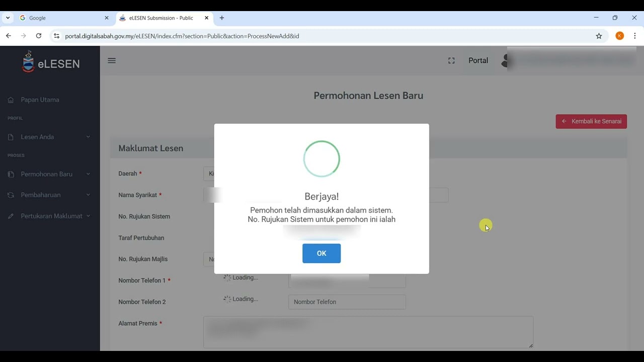Click the Pertukaran Maklumat pencil icon
This screenshot has height=362, width=644.
point(11,216)
